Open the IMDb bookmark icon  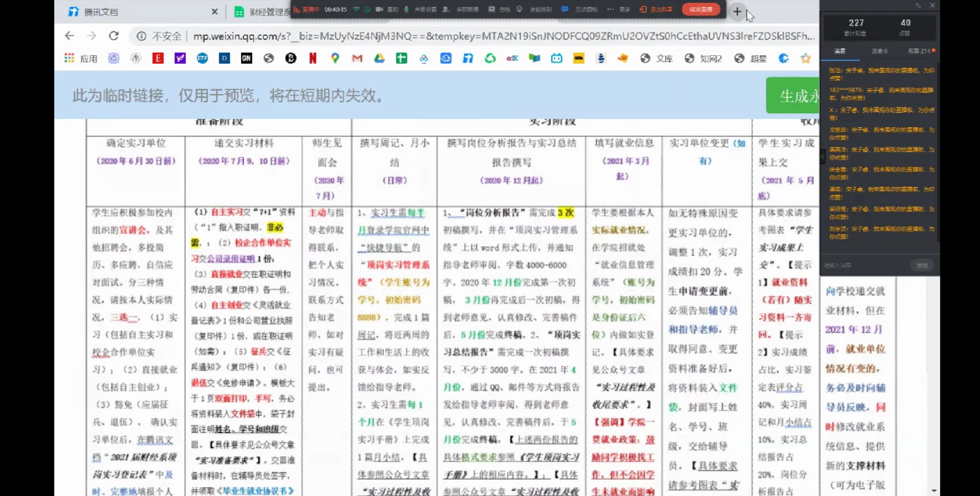pos(579,58)
